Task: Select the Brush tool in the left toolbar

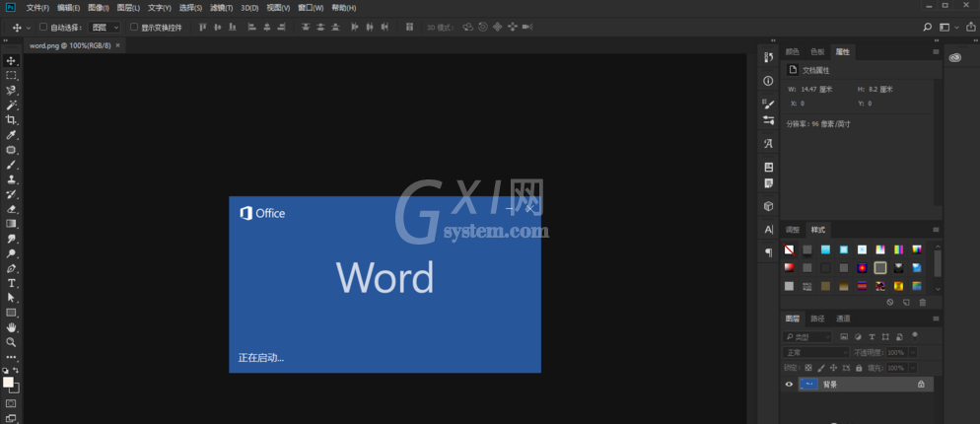Action: coord(11,165)
